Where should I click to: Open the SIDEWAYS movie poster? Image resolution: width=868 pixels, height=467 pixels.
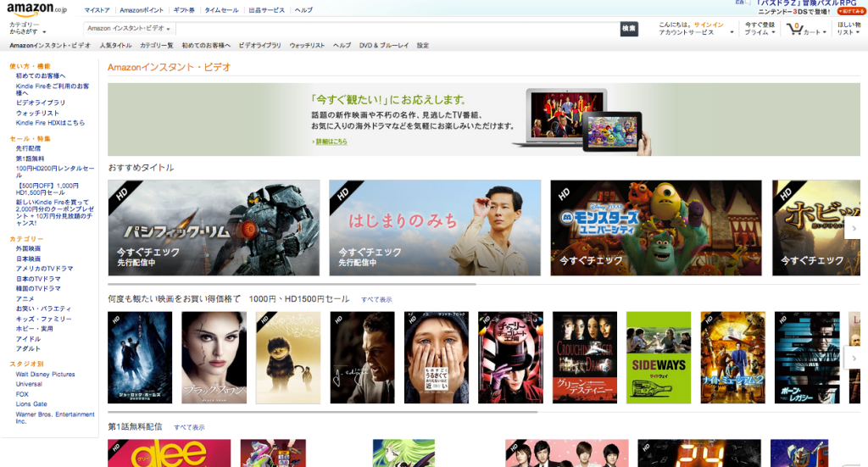(659, 358)
